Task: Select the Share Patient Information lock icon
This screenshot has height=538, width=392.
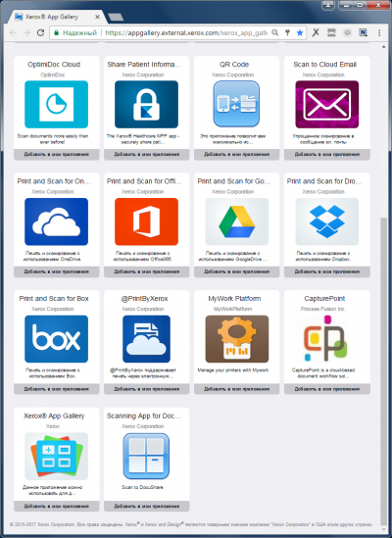Action: 147,104
